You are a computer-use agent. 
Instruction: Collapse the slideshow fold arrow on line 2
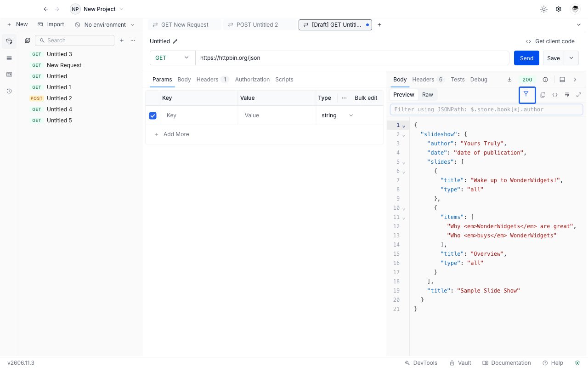(404, 135)
